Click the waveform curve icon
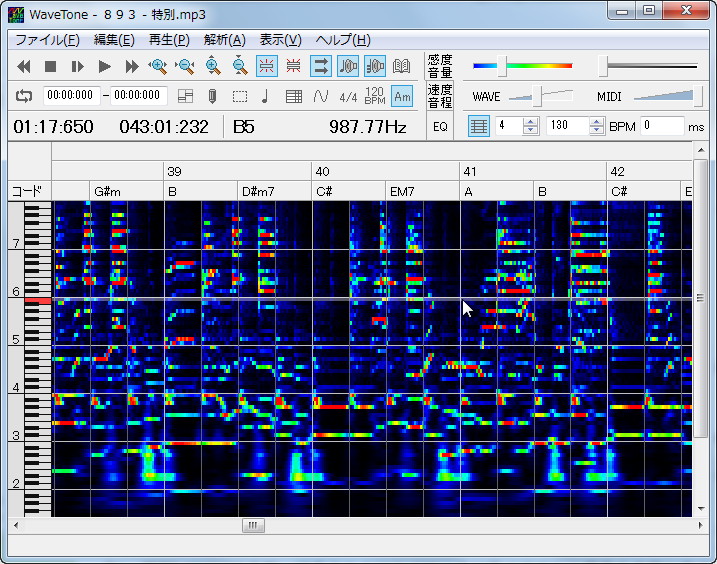The image size is (717, 564). (321, 97)
